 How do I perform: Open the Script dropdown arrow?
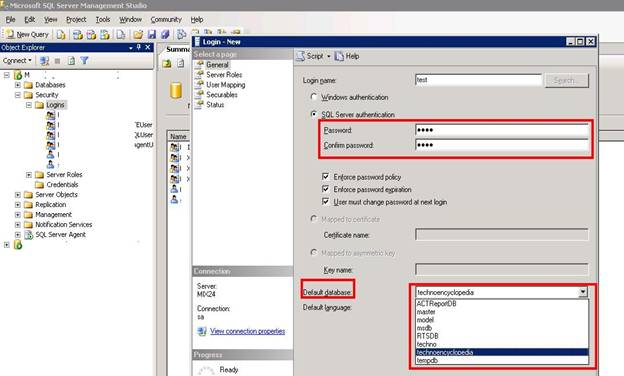tap(329, 56)
